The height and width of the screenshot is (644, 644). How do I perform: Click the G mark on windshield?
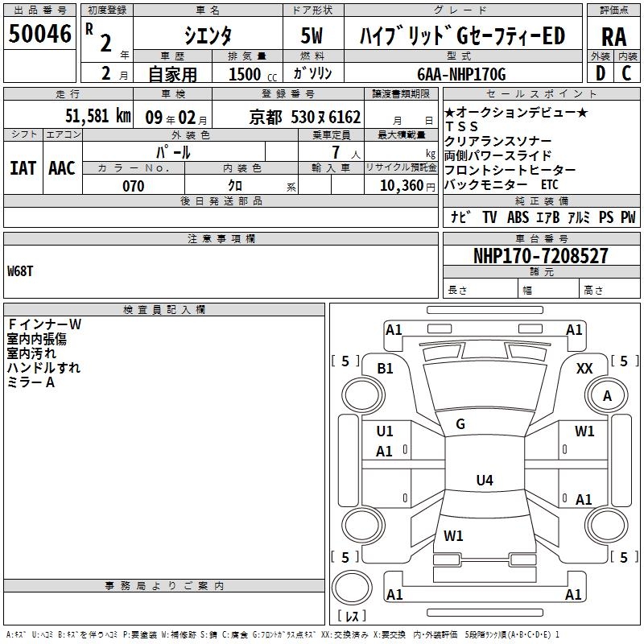460,424
